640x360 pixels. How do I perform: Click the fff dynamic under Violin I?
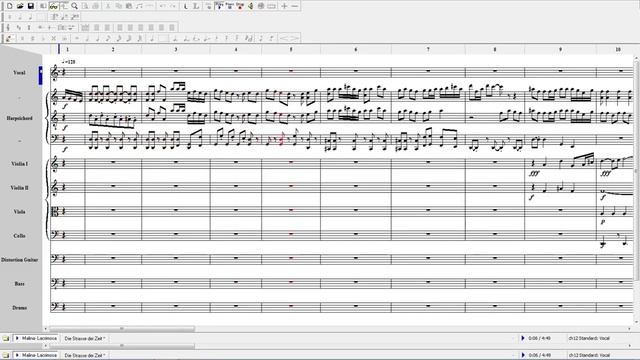(534, 173)
